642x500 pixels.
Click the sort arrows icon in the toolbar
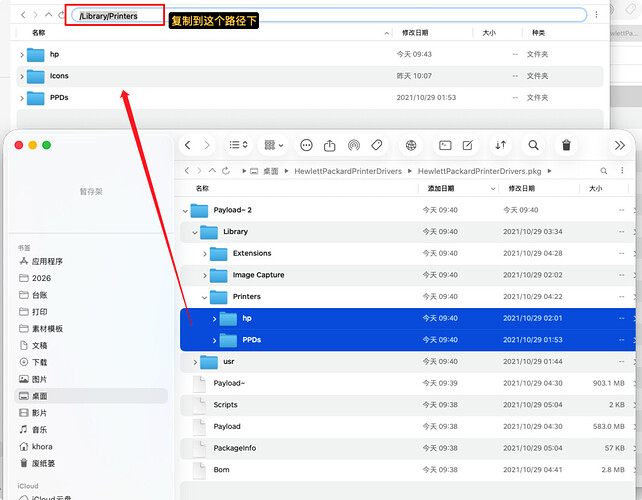tap(500, 145)
